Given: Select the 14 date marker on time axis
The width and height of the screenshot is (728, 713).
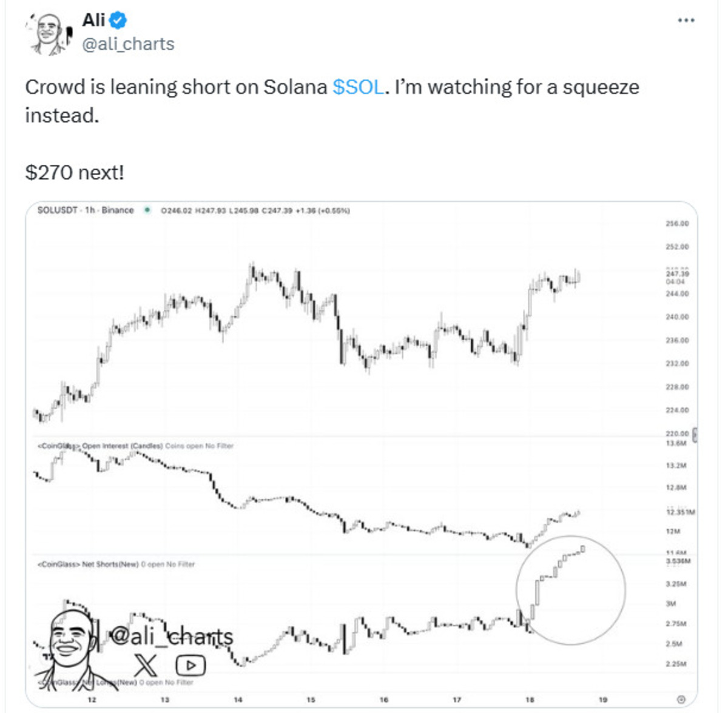Looking at the screenshot, I should click(238, 699).
